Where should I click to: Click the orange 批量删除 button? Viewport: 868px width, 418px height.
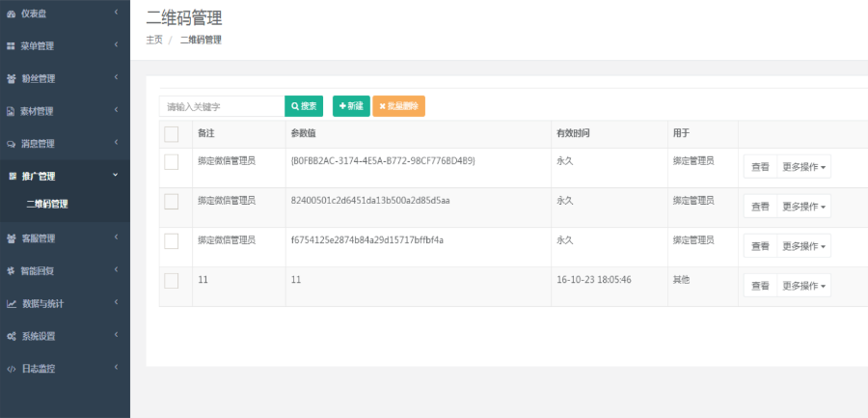tap(398, 106)
